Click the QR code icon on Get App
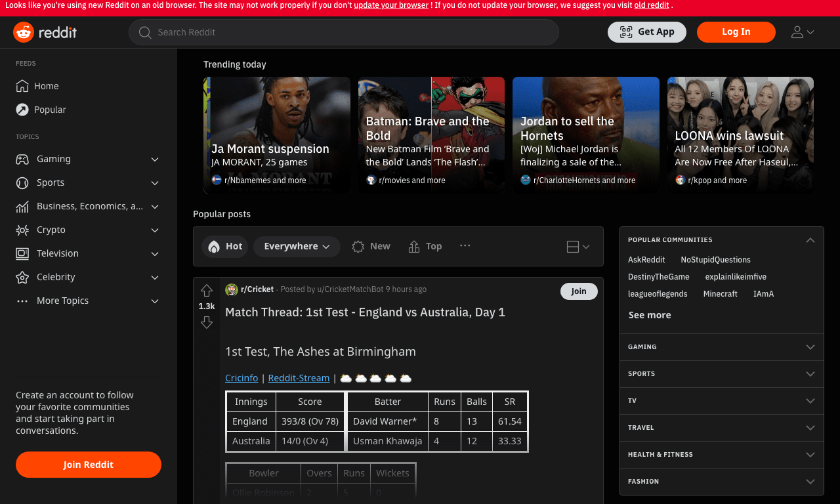The width and height of the screenshot is (840, 504). pos(626,32)
